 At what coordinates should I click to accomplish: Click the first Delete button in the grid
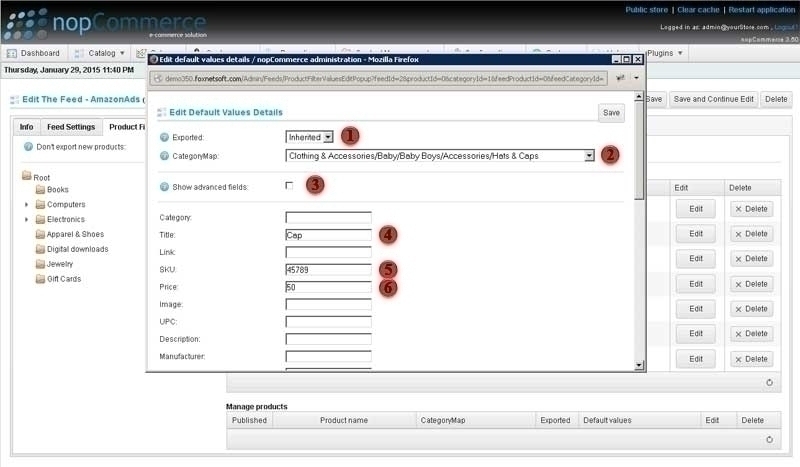coord(752,209)
